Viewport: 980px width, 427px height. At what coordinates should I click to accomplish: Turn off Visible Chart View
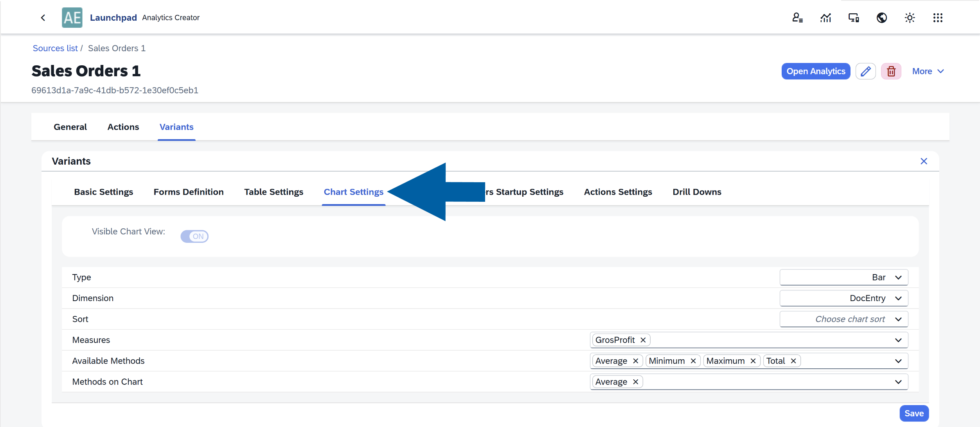[194, 236]
